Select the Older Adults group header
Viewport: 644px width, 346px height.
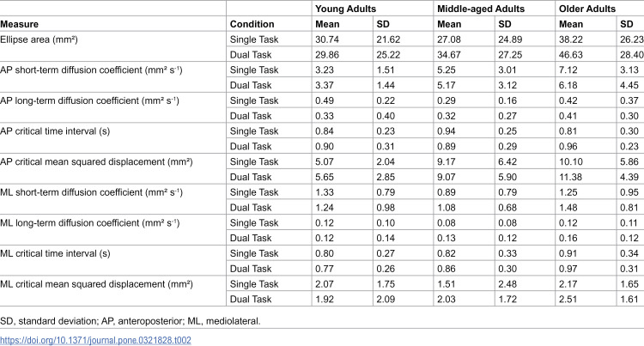point(587,9)
